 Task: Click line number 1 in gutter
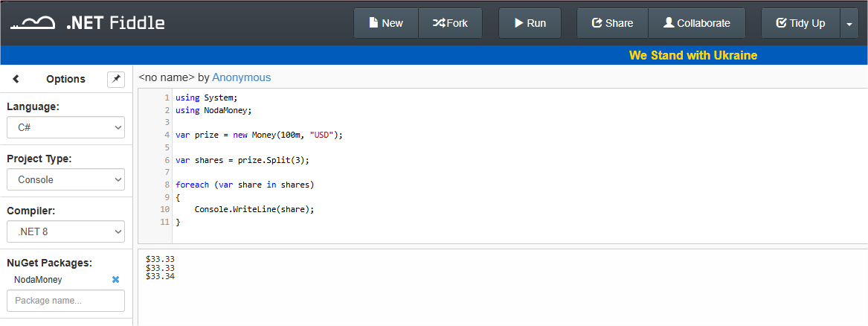click(167, 98)
